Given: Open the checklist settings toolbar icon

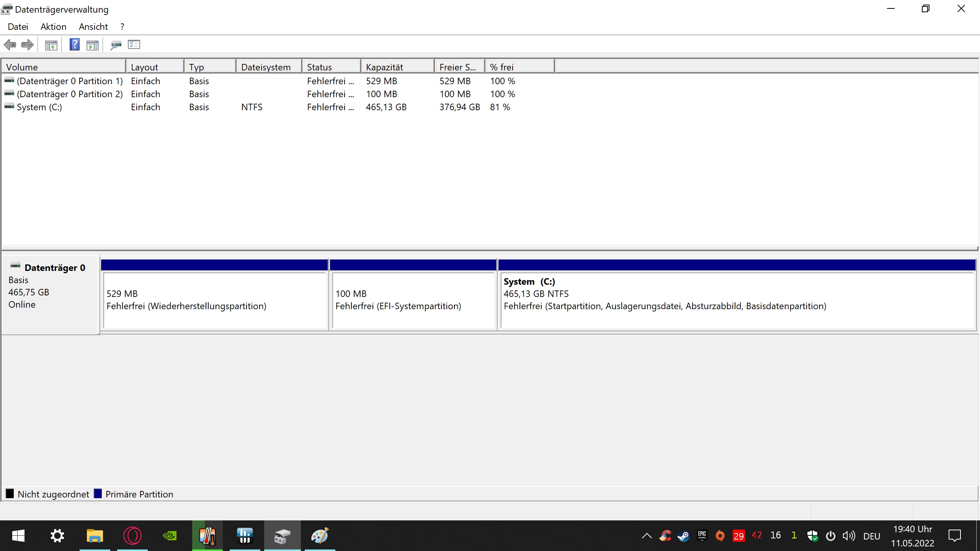Looking at the screenshot, I should pos(134,45).
